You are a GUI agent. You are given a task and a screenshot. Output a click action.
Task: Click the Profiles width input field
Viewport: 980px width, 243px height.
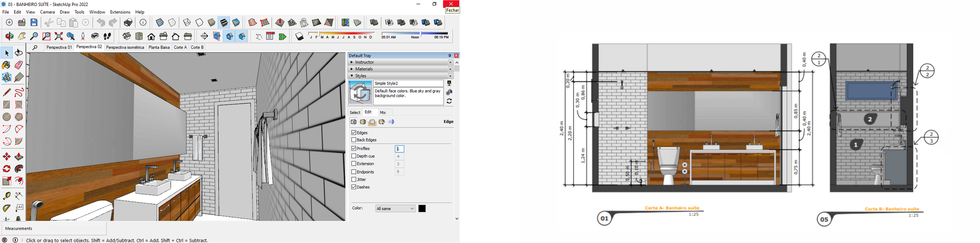coord(399,149)
